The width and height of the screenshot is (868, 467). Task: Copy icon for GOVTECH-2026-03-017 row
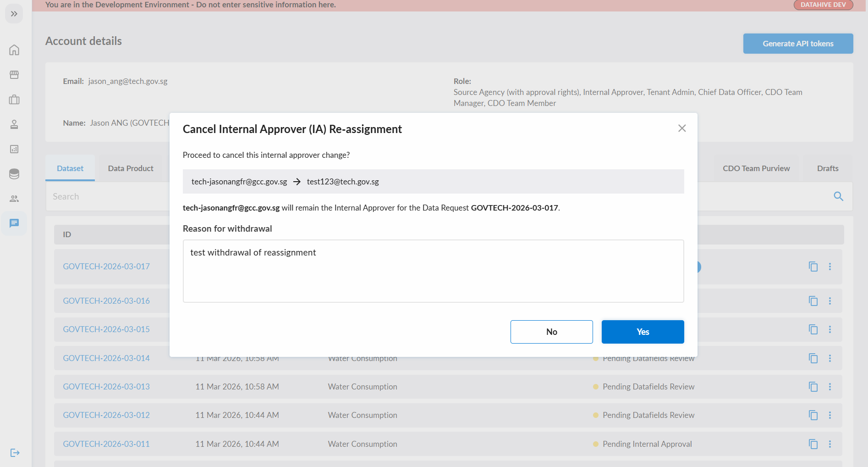tap(813, 267)
